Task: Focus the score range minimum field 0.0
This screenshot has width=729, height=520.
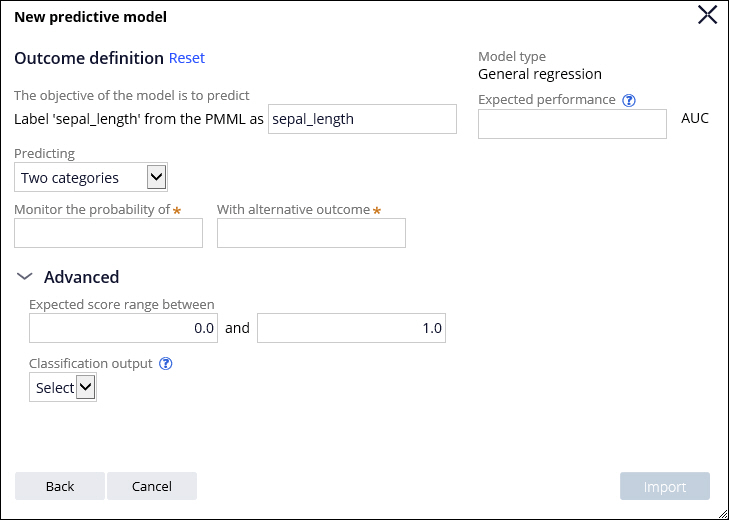Action: point(123,328)
